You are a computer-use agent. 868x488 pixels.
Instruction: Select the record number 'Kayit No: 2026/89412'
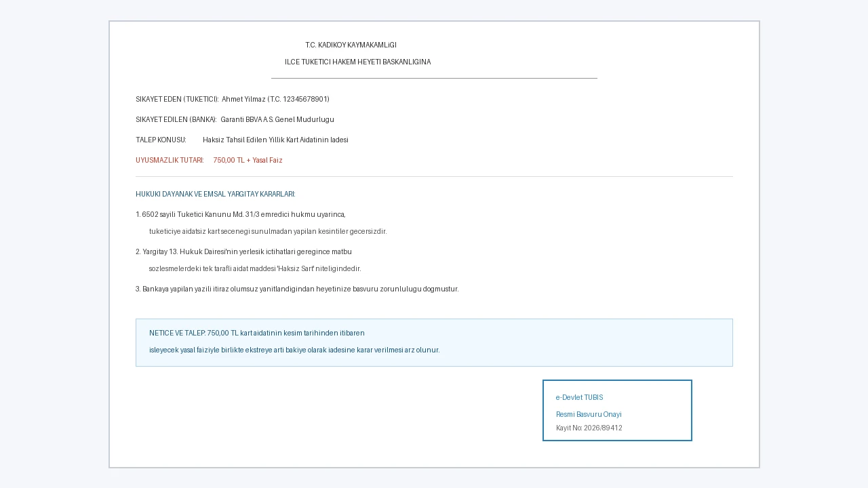pos(589,428)
